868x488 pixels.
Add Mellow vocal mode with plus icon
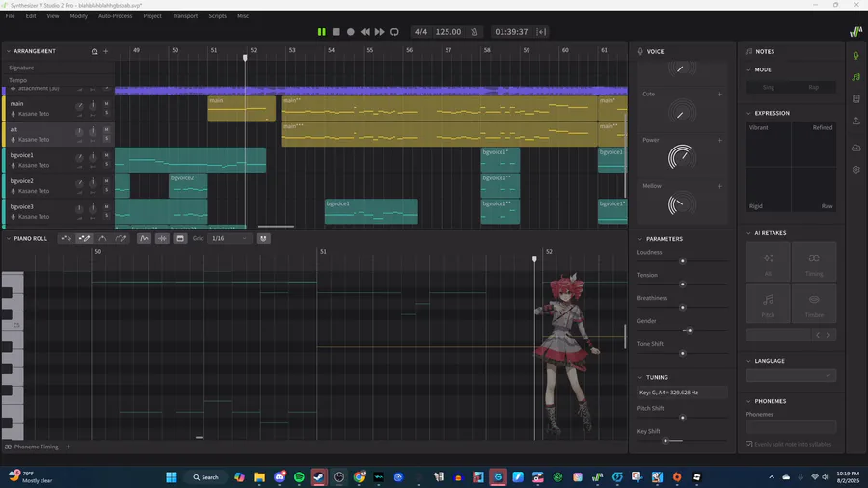(x=719, y=186)
